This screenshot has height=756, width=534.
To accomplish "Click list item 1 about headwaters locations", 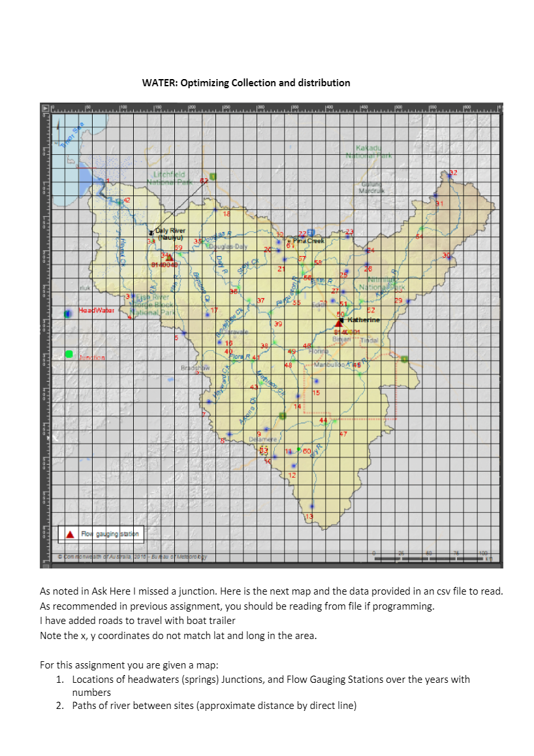I will pos(263,685).
